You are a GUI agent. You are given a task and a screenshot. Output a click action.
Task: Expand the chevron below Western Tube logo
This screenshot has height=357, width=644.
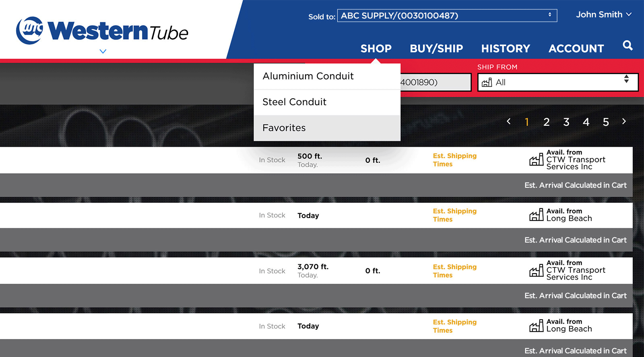coord(103,52)
